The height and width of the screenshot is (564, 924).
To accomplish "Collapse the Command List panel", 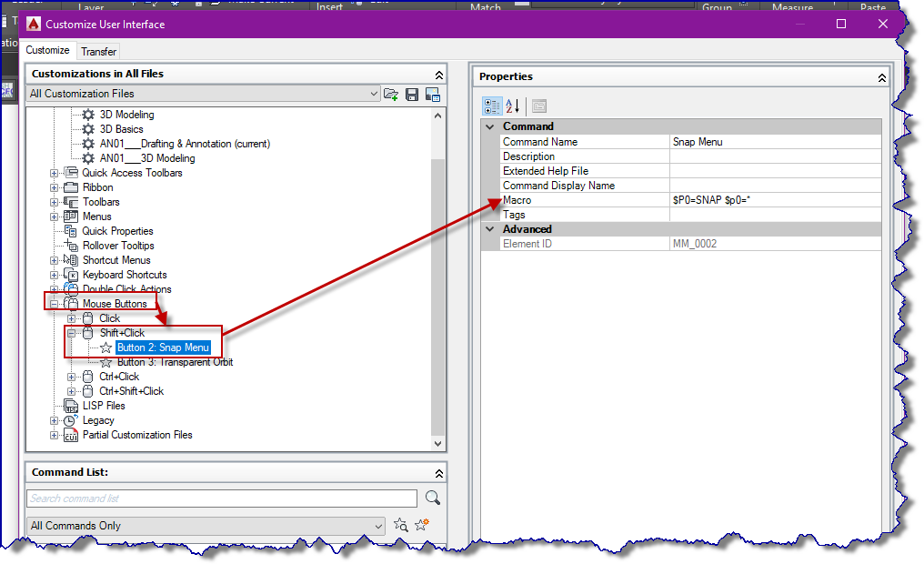I will pos(439,473).
